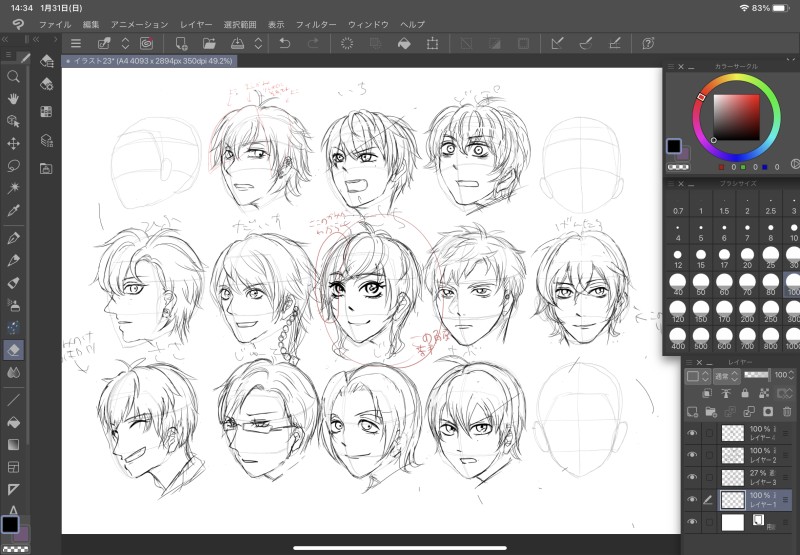
Task: Select the Hand move-view tool
Action: tap(13, 98)
